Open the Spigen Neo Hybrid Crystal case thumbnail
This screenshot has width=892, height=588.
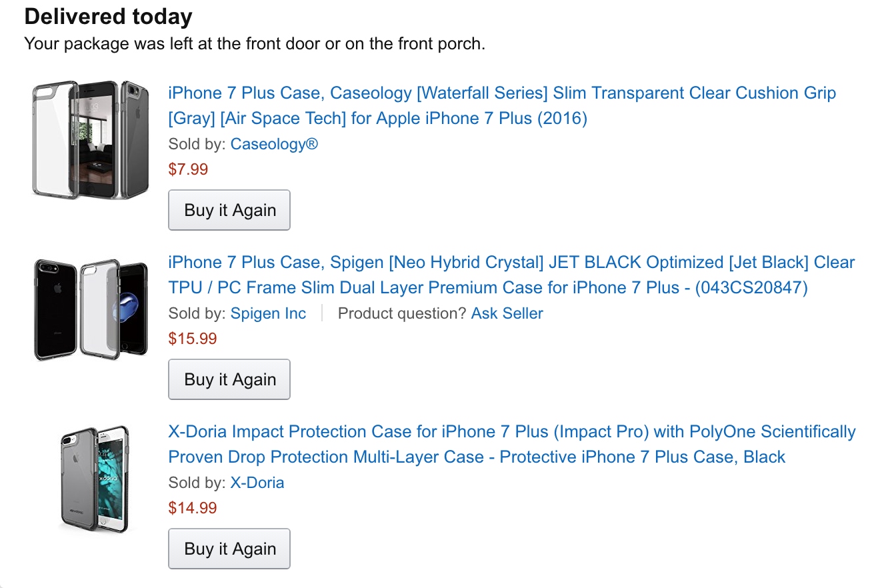(x=91, y=310)
